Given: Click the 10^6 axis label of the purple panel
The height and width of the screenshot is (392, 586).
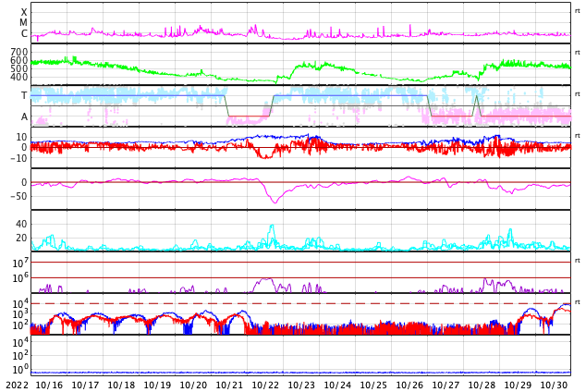Looking at the screenshot, I should [20, 278].
